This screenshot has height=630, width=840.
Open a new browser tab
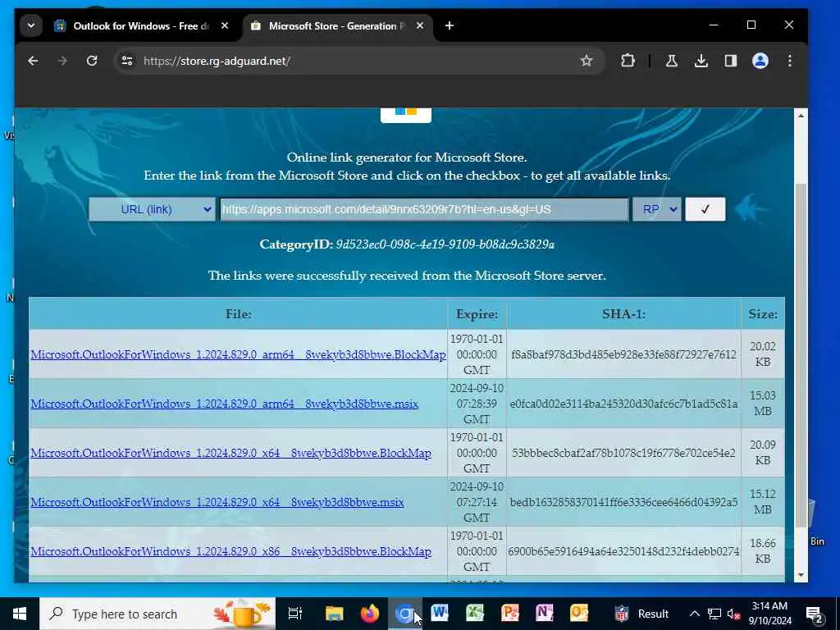(x=450, y=25)
